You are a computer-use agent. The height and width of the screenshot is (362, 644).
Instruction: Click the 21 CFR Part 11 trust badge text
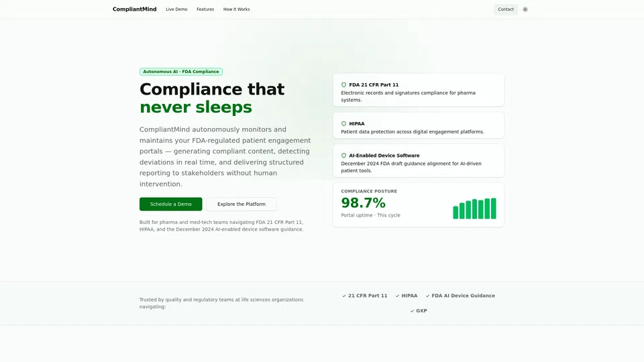coord(368,296)
